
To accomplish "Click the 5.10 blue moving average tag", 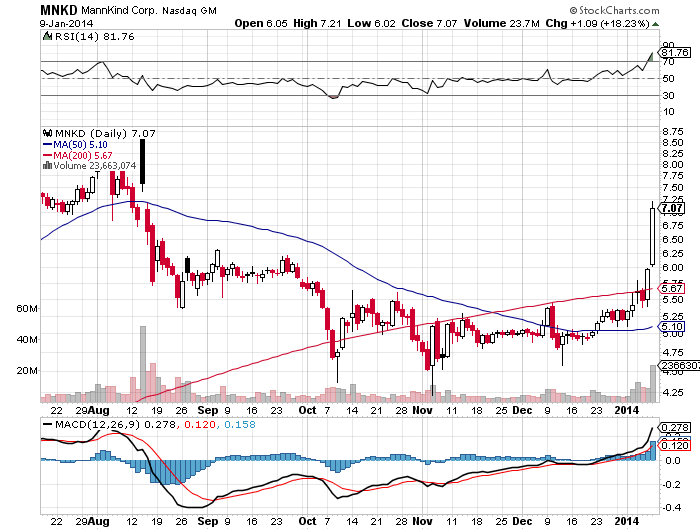I will 671,326.
